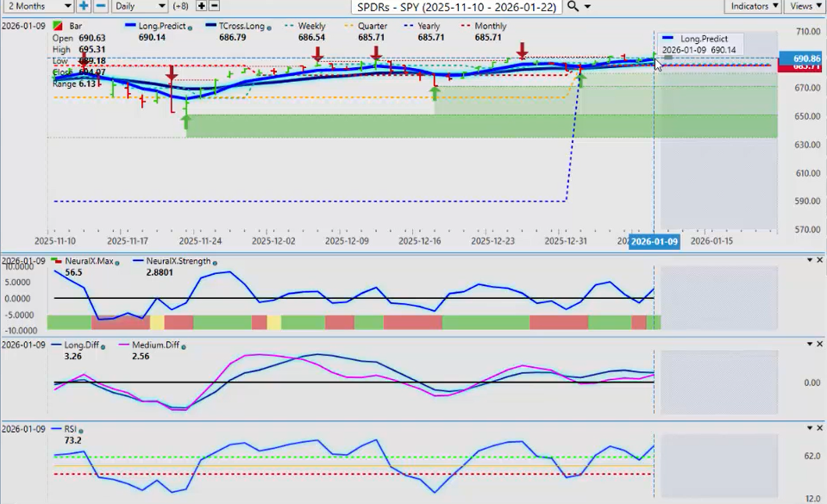
Task: Click the Bar chart type icon
Action: (58, 27)
